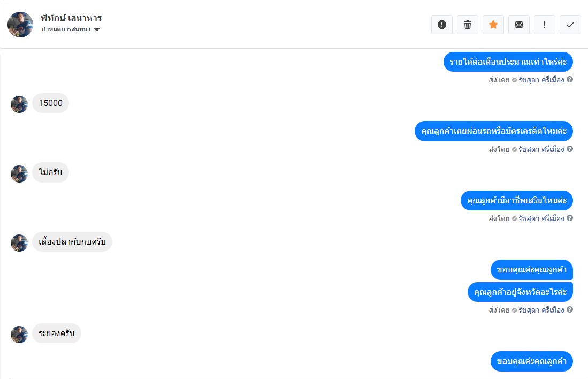
Task: Mark conversation as spam with octagon icon
Action: point(441,25)
